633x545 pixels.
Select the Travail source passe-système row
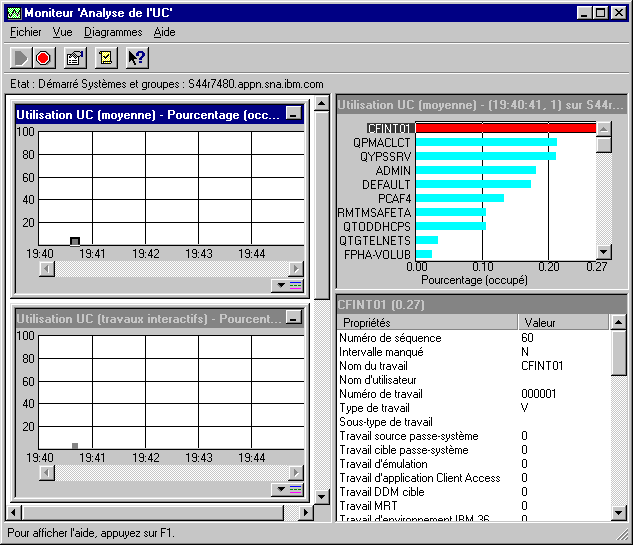[x=473, y=436]
